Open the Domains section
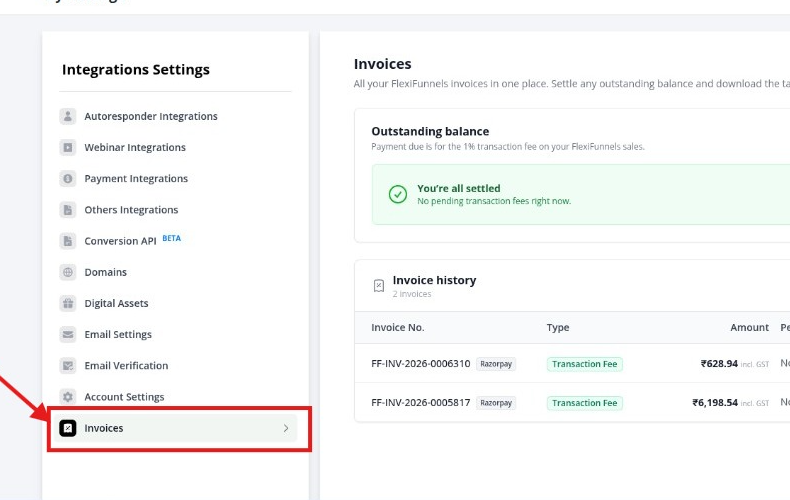Image resolution: width=790 pixels, height=500 pixels. [x=105, y=273]
